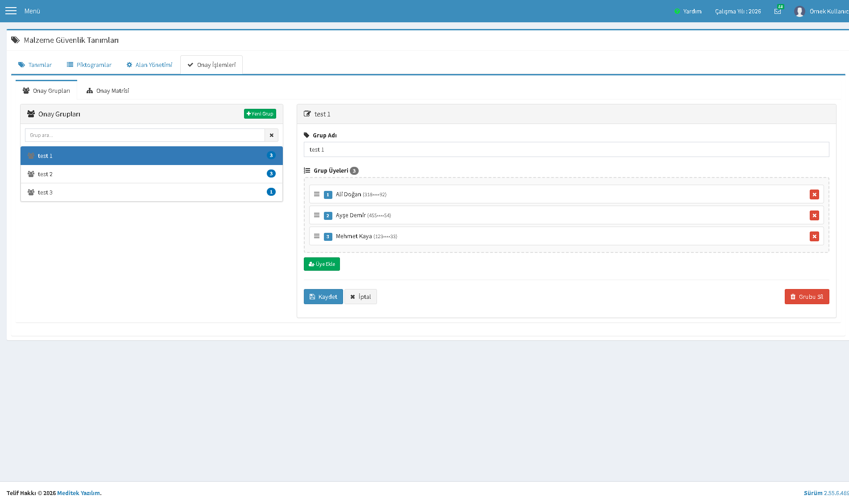Click Çalışma Yılı : 2026 selector
Screen dimensions: 849x504
point(738,11)
